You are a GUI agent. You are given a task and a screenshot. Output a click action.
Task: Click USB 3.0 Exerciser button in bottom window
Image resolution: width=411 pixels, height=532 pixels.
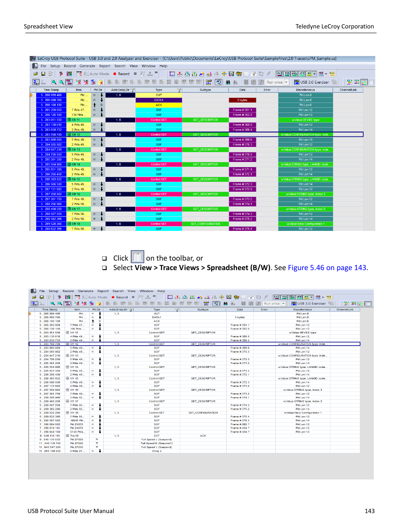[x=308, y=304]
